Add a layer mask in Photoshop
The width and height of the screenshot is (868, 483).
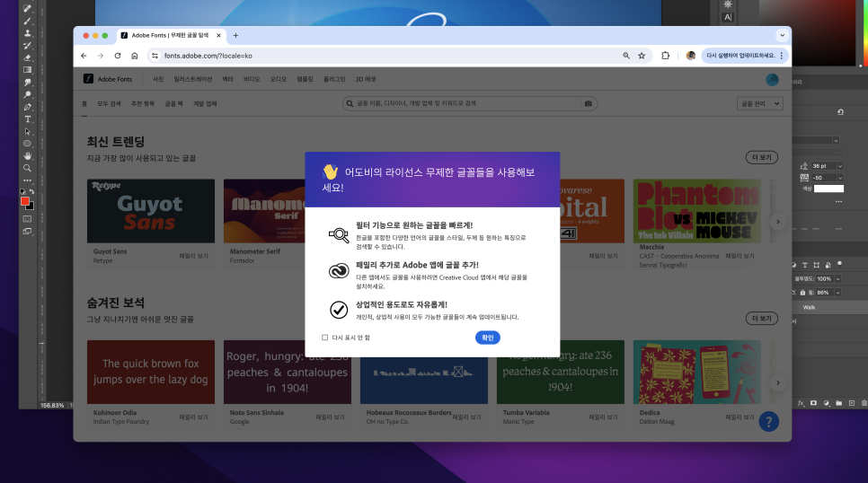tap(813, 403)
